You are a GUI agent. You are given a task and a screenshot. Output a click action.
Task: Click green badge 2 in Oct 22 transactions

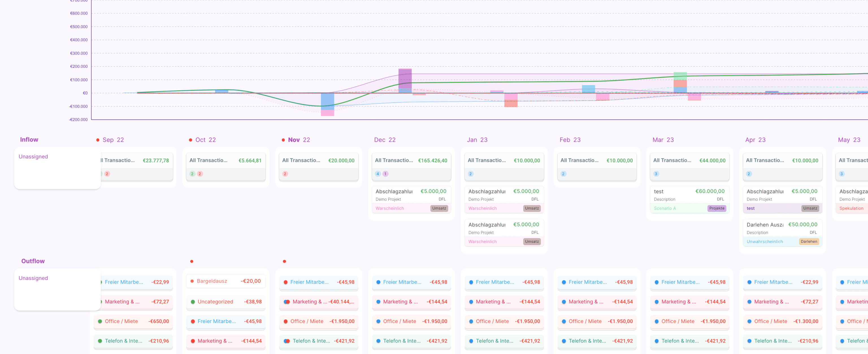(x=192, y=174)
